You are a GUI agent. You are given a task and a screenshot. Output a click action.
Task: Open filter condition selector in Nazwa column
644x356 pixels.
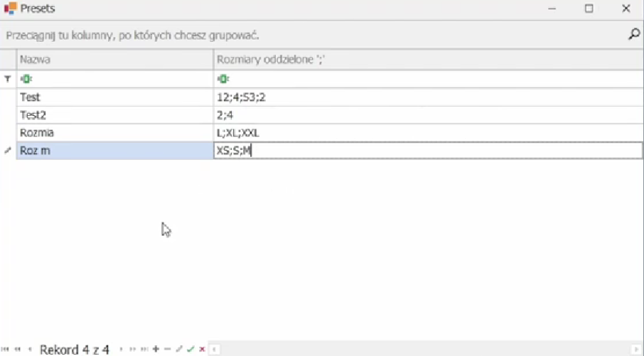coord(26,80)
